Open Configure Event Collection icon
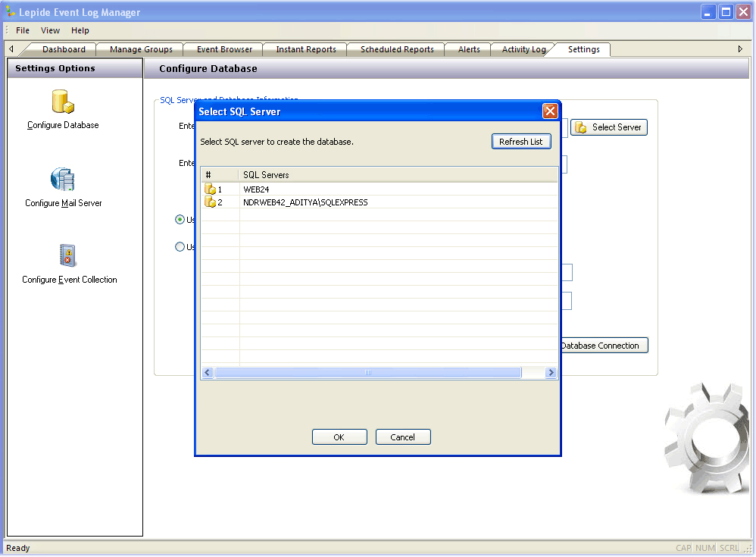756x557 pixels. 68,255
